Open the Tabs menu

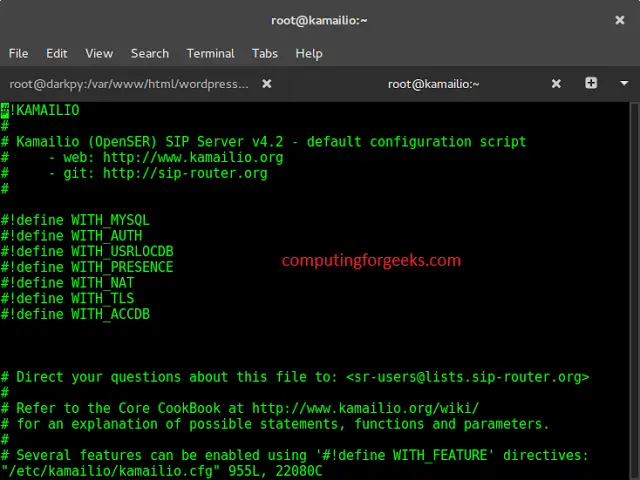coord(265,53)
